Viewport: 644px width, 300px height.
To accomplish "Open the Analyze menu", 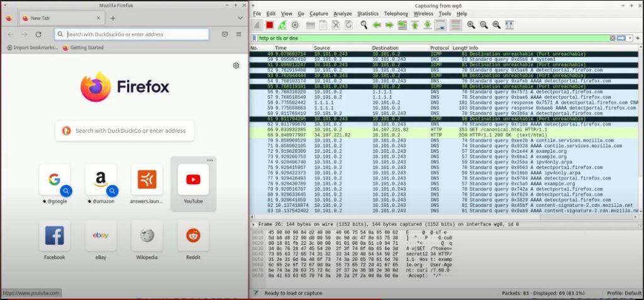I will pos(343,14).
